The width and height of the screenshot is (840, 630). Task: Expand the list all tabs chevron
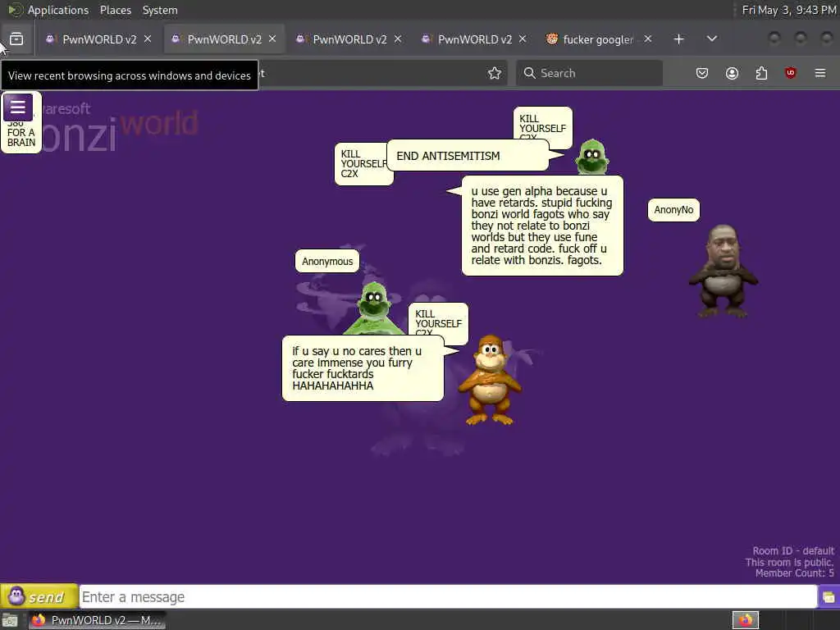tap(712, 39)
